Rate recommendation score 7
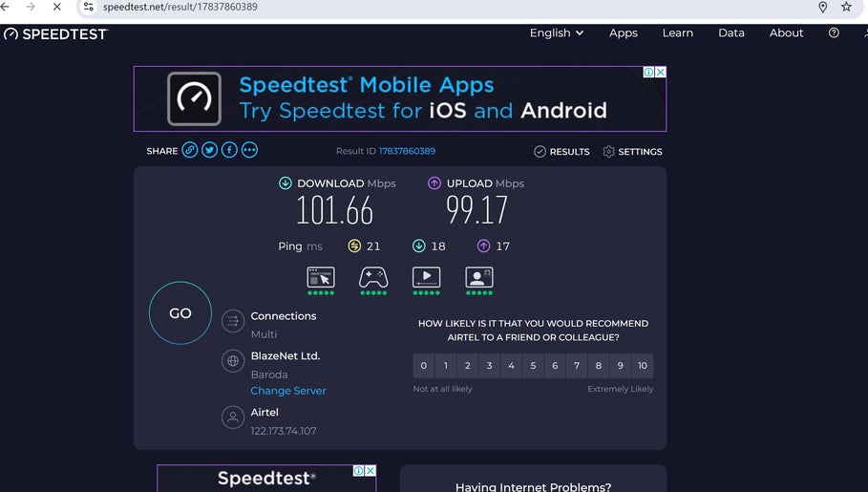This screenshot has height=492, width=868. coord(577,366)
